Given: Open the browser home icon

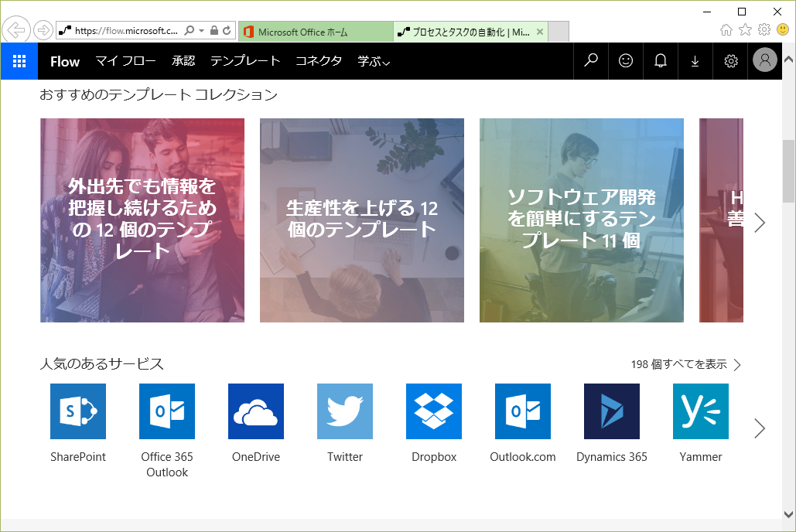Looking at the screenshot, I should coord(726,30).
